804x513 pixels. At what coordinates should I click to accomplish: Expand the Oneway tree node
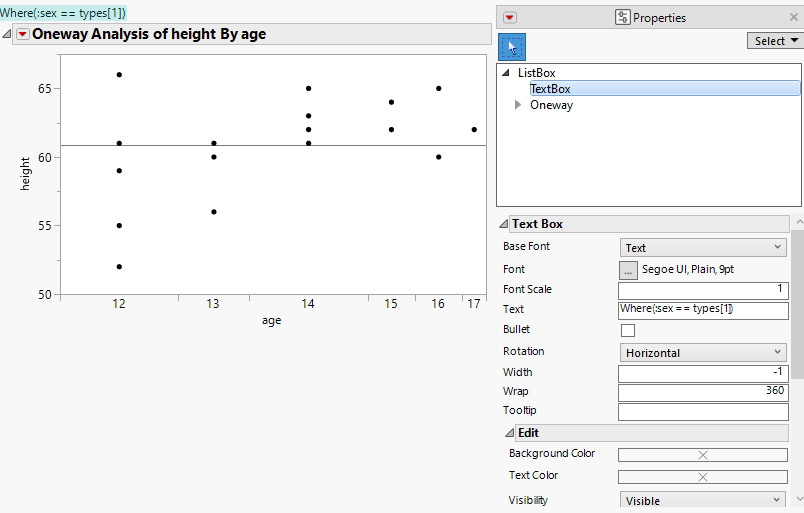[518, 105]
